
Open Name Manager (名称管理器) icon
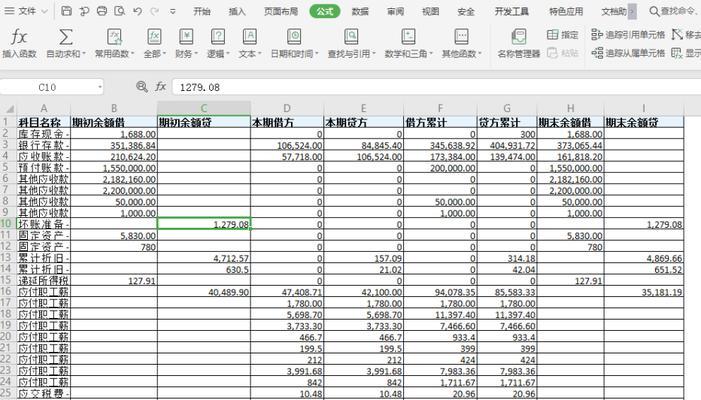point(519,37)
